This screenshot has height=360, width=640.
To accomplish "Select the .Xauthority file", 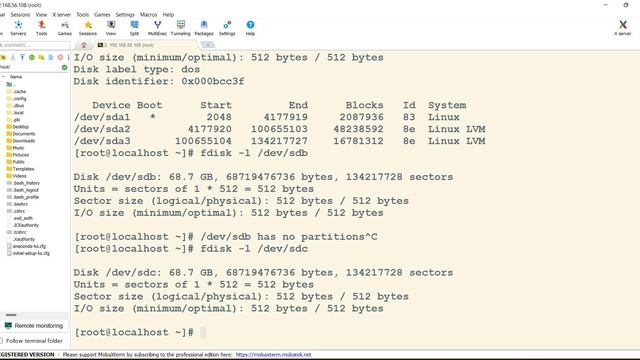I will 21,239.
